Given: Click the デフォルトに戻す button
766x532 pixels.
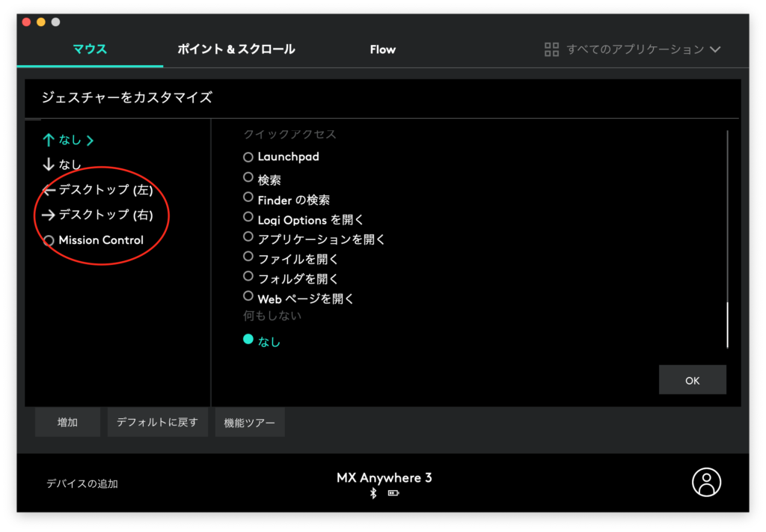Looking at the screenshot, I should click(157, 422).
